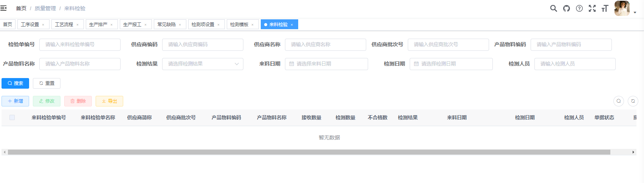
Task: Change layout size with the text-size icon
Action: click(x=605, y=8)
